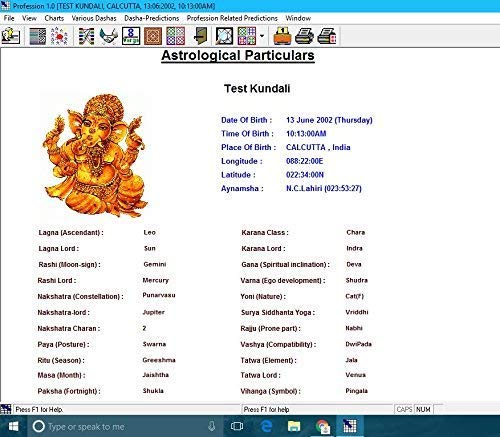Click the Rashi value 'Gemini'
Image resolution: width=500 pixels, height=437 pixels.
pos(155,264)
